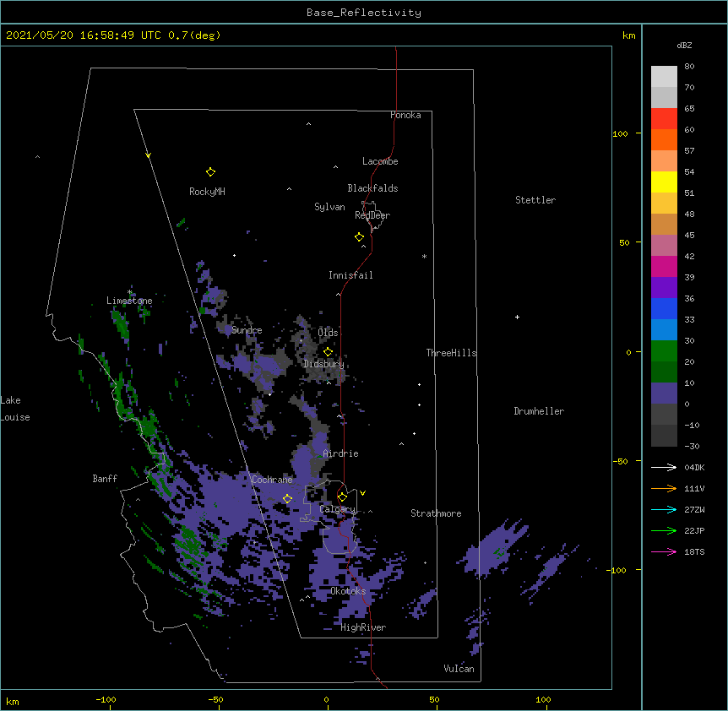Pick the purple 39-36 dBZ swatch
728x711 pixels.
point(664,288)
